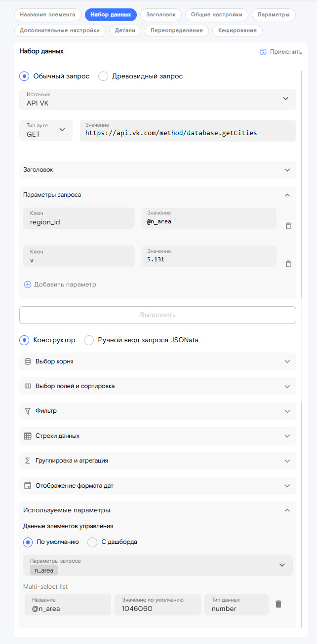Expand the Группировка и агрегация section

[158, 461]
